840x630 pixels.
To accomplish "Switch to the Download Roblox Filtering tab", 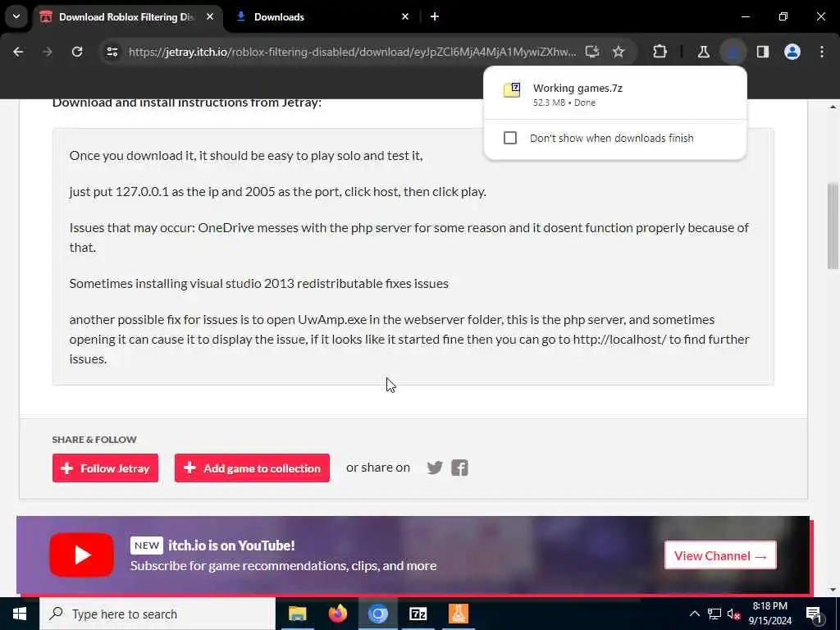I will (x=127, y=16).
